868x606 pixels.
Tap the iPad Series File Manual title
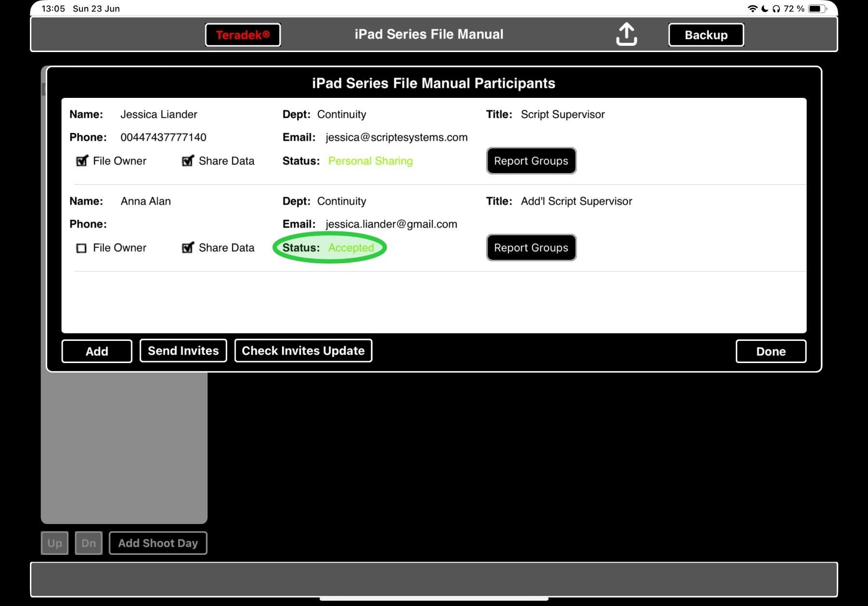click(x=429, y=34)
